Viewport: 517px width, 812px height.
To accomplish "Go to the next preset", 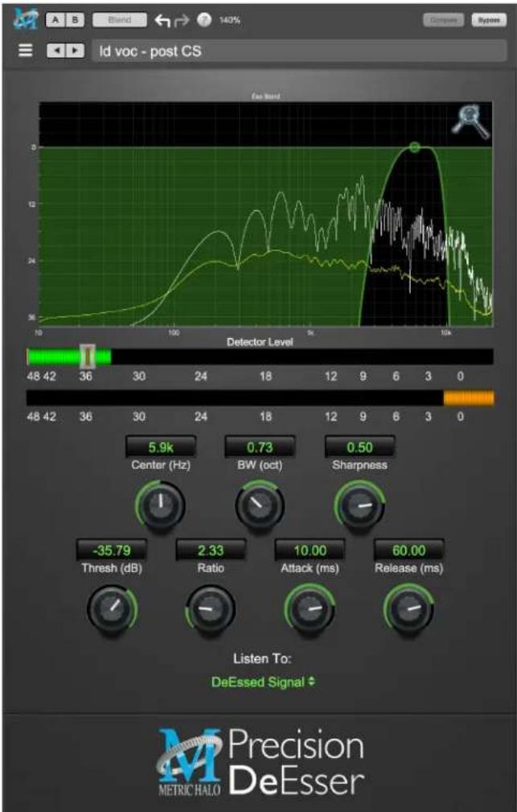I will coord(75,51).
